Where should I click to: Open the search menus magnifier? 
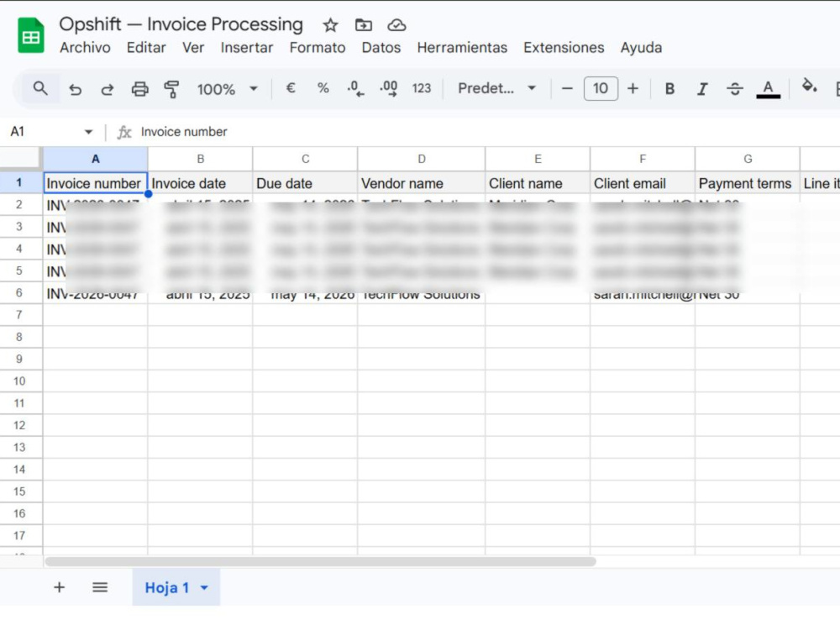coord(40,88)
